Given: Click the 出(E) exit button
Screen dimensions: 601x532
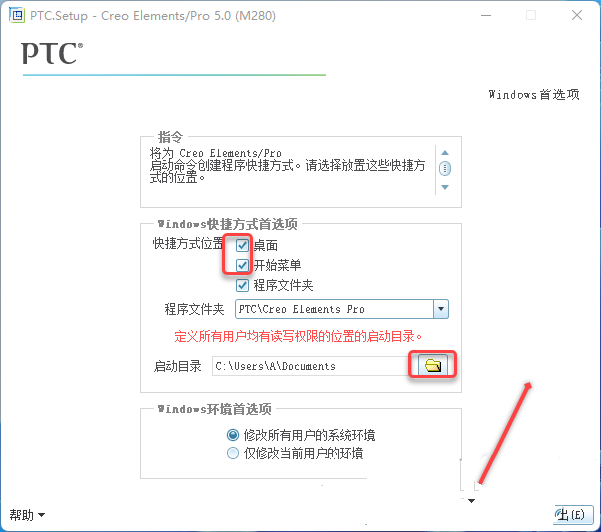Looking at the screenshot, I should click(x=573, y=515).
